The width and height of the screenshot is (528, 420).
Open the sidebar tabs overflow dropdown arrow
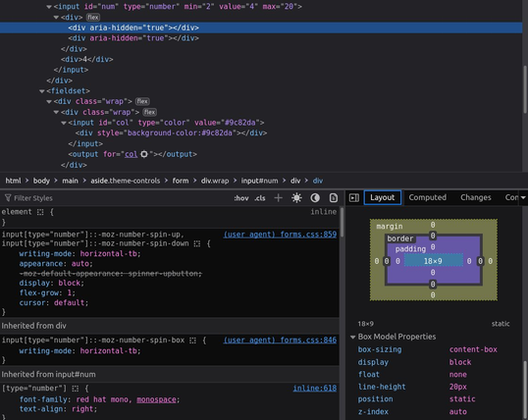click(523, 197)
